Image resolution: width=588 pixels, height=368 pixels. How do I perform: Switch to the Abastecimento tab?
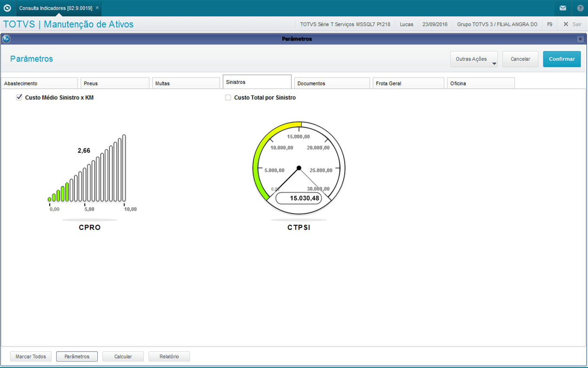pyautogui.click(x=39, y=84)
